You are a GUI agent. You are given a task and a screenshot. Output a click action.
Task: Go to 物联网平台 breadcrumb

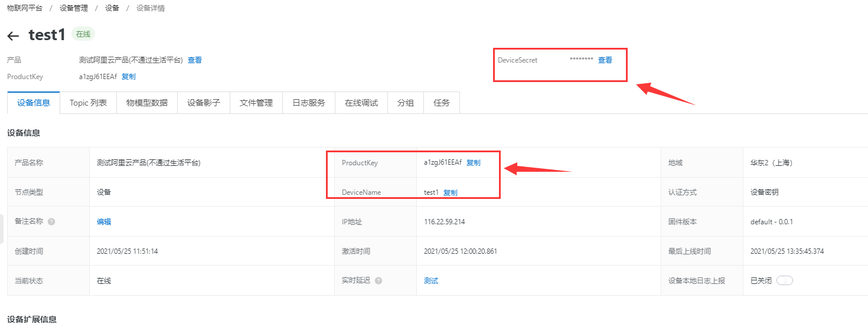25,8
